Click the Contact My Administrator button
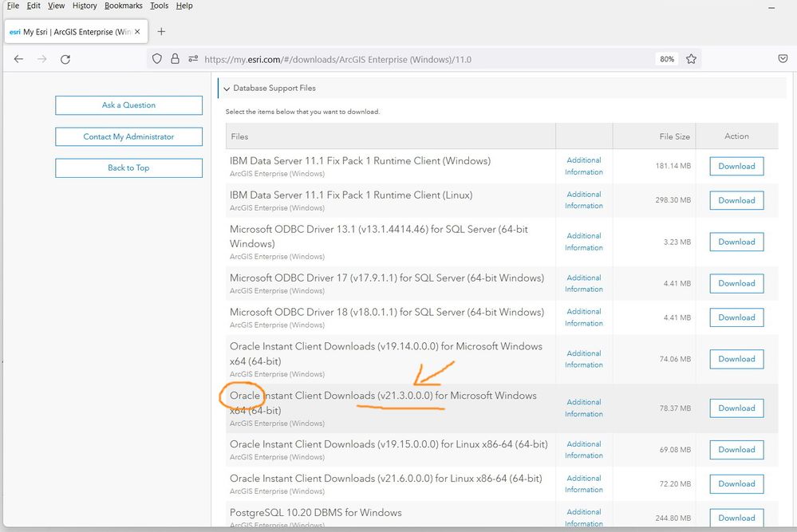This screenshot has height=532, width=797. pyautogui.click(x=128, y=136)
